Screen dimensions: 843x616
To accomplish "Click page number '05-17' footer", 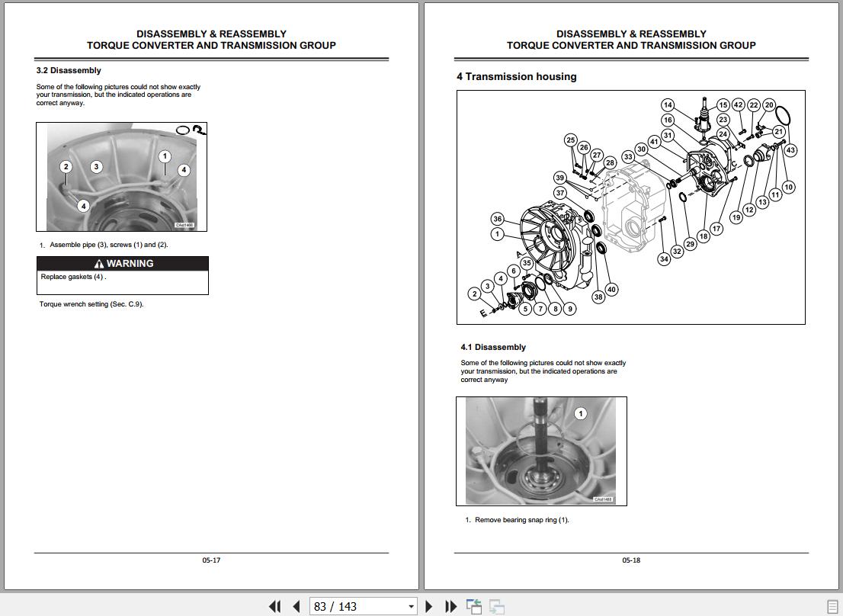I will pyautogui.click(x=211, y=560).
